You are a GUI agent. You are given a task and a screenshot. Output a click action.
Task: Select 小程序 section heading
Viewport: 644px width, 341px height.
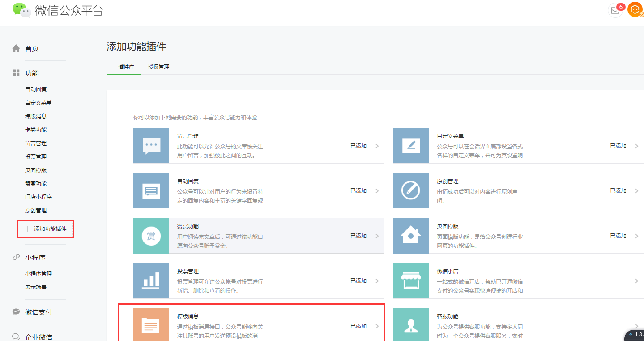click(35, 258)
